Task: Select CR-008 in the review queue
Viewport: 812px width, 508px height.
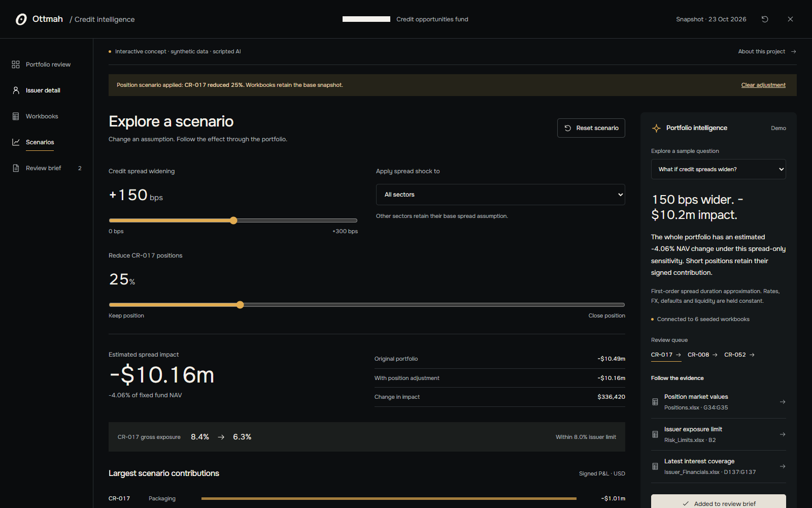Action: [x=702, y=355]
